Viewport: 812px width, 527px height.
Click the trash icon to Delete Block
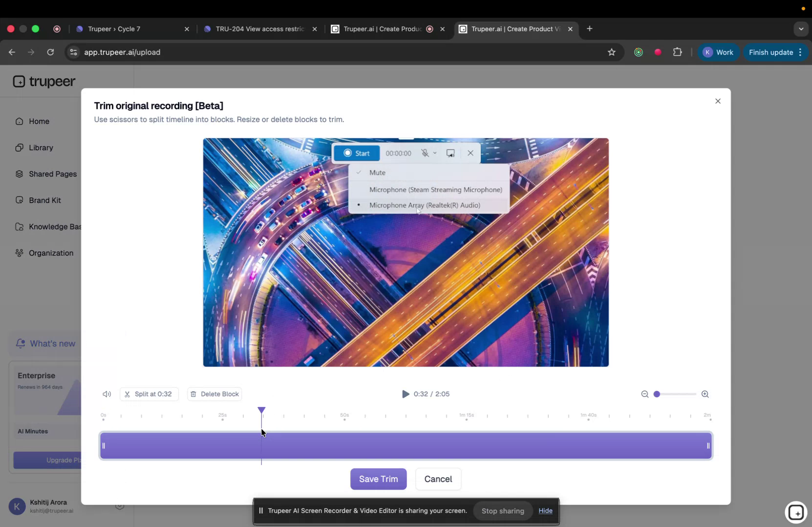pos(194,394)
